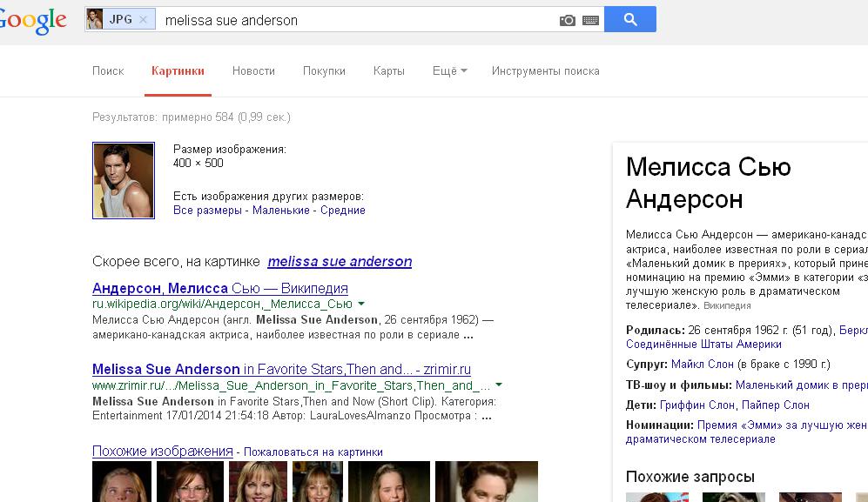Click the JPG thumbnail chip in search box
This screenshot has height=502, width=868.
[121, 19]
